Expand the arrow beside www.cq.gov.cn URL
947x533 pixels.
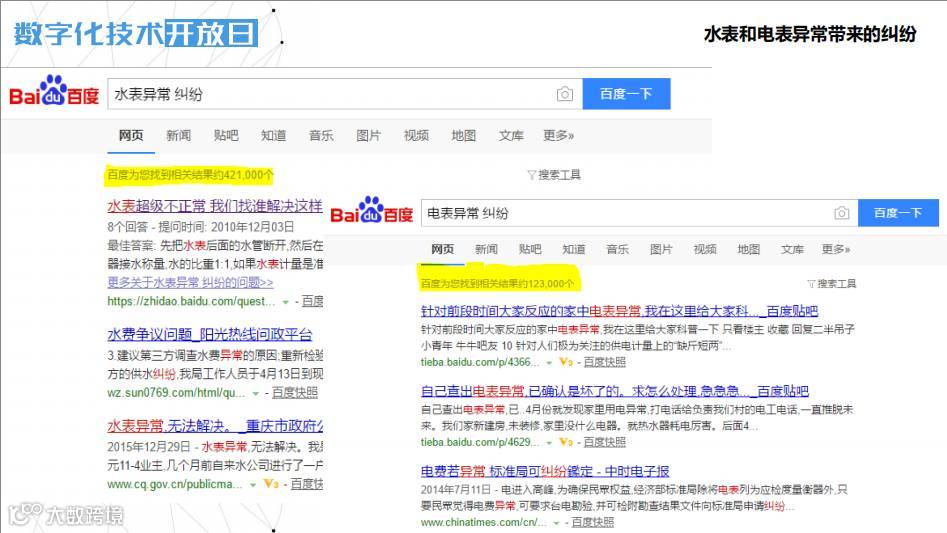point(252,485)
